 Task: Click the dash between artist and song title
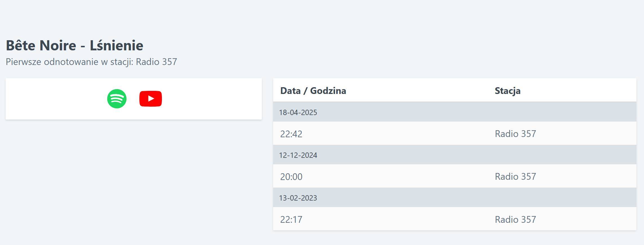[83, 46]
